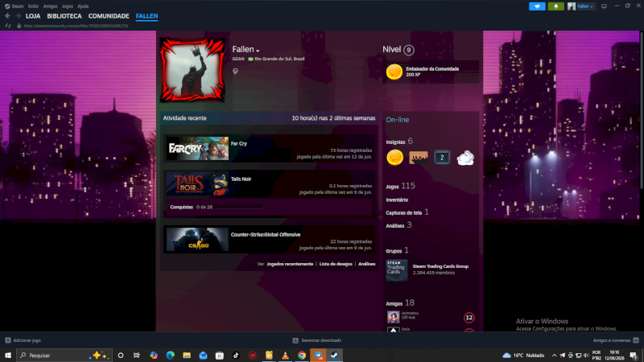Open the Amigos menu
This screenshot has height=362, width=644.
click(50, 6)
